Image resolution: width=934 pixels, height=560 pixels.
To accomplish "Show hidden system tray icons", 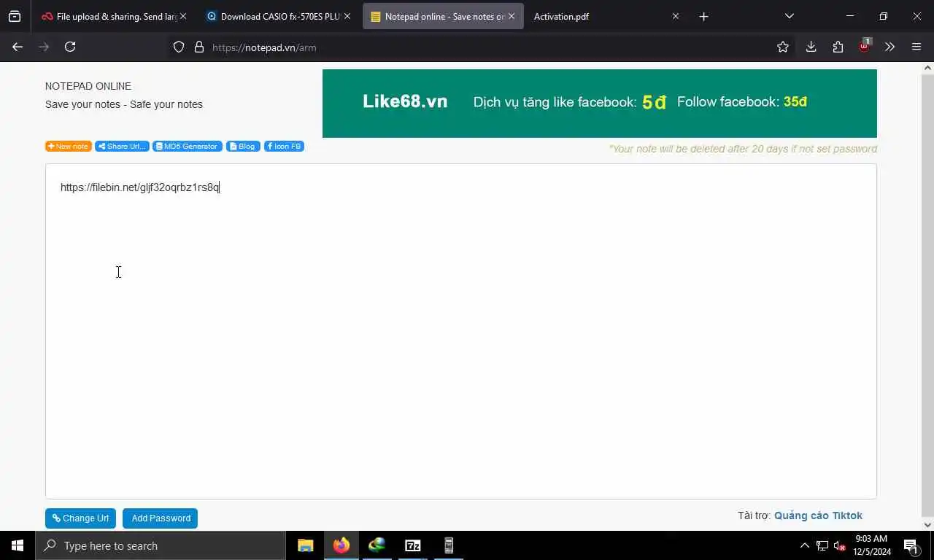I will pos(804,545).
